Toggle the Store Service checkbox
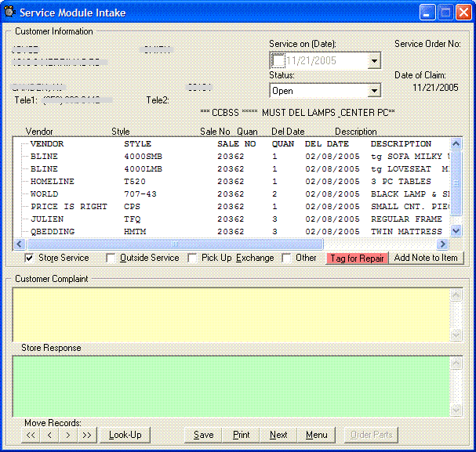476x452 pixels. (x=29, y=258)
